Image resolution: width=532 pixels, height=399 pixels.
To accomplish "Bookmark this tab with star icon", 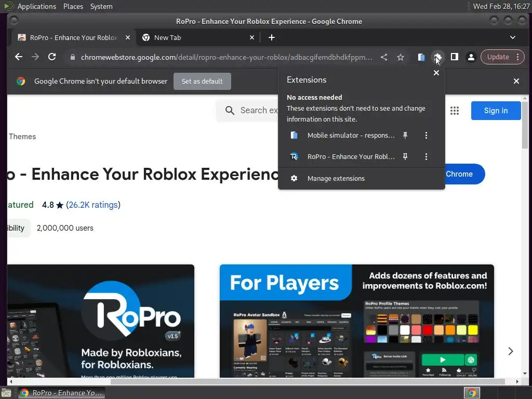I will 401,57.
